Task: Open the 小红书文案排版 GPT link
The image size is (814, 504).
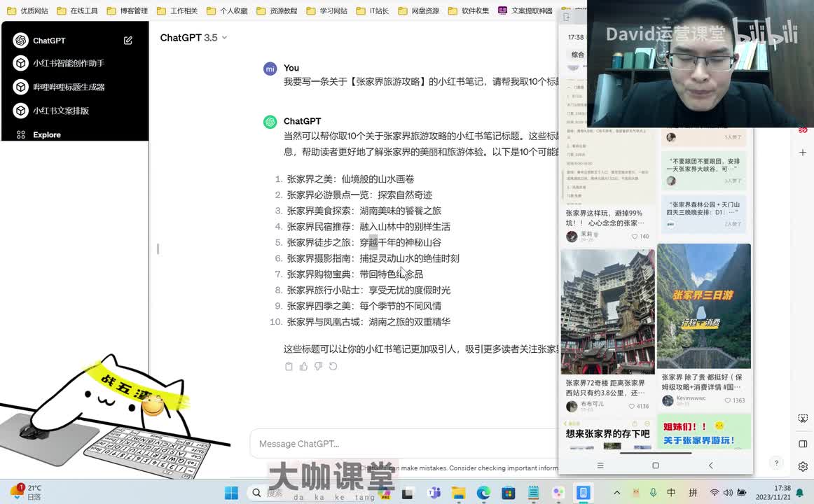Action: point(60,111)
